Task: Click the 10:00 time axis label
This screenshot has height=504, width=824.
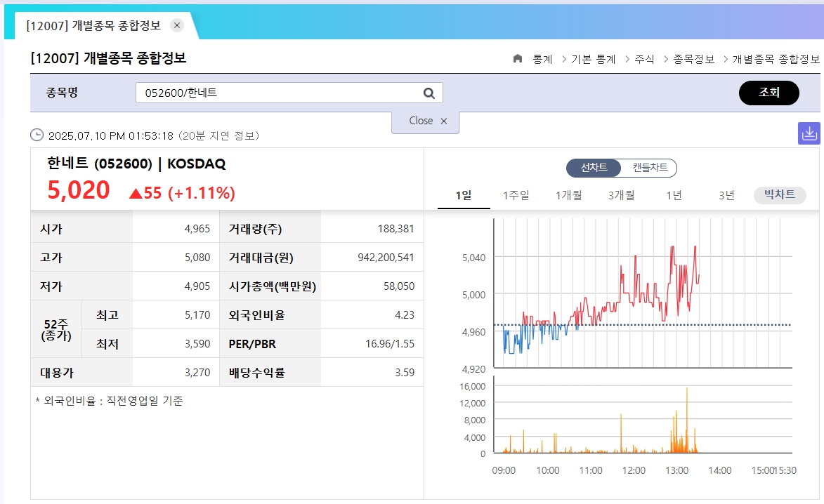Action: pos(548,470)
